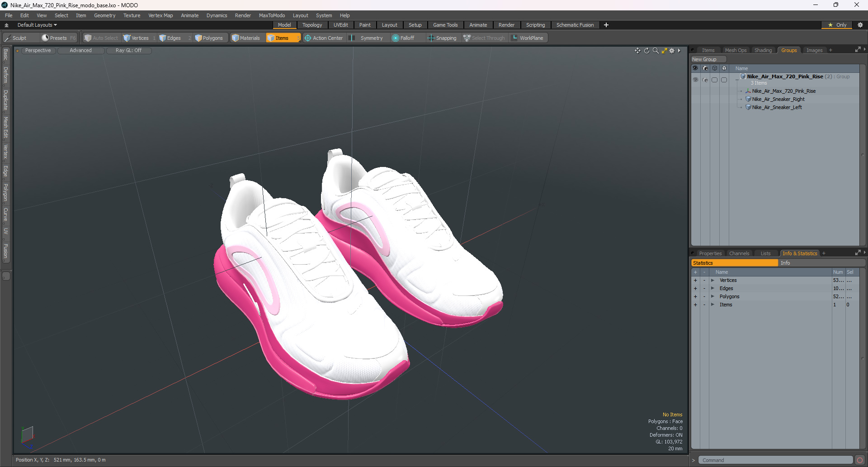Image resolution: width=868 pixels, height=467 pixels.
Task: Open viewport settings gear icon
Action: click(x=672, y=51)
